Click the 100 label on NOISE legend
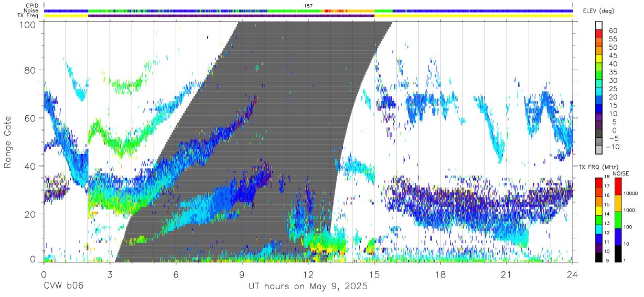The image size is (644, 297). pos(627,227)
